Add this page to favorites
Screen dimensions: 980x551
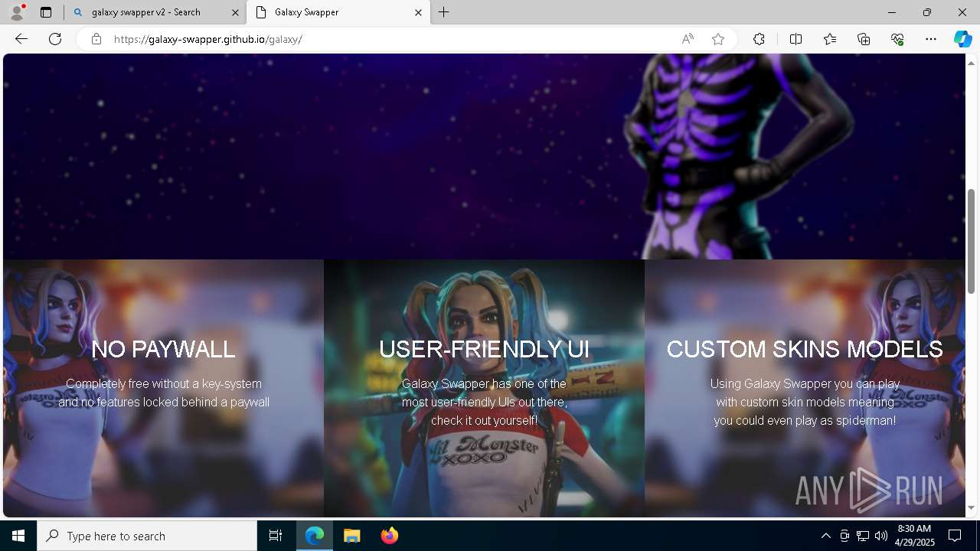[718, 39]
